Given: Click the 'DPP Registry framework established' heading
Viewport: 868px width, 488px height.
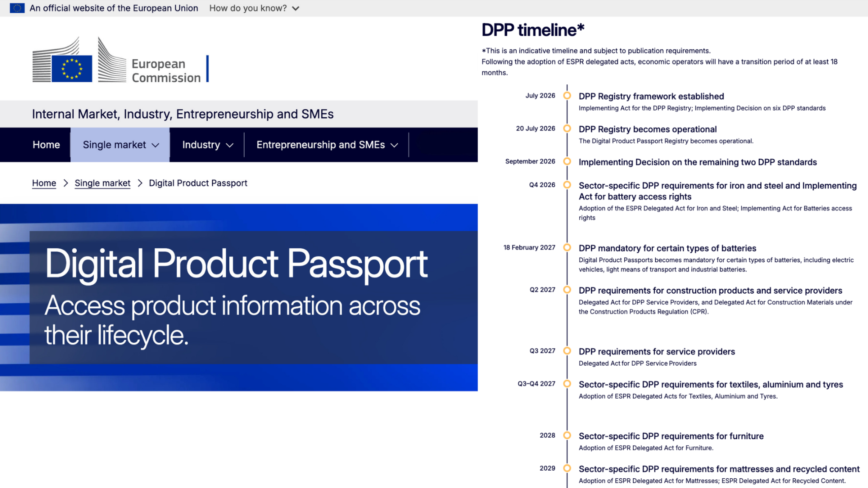Looking at the screenshot, I should pyautogui.click(x=651, y=97).
